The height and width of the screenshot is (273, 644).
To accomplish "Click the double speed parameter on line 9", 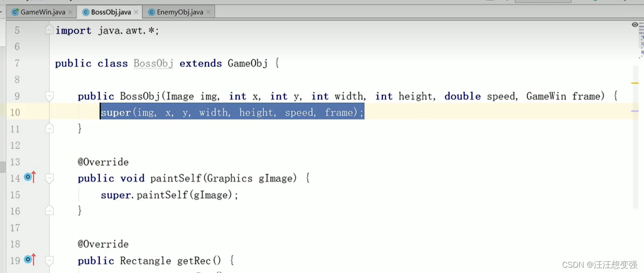I will click(x=481, y=96).
